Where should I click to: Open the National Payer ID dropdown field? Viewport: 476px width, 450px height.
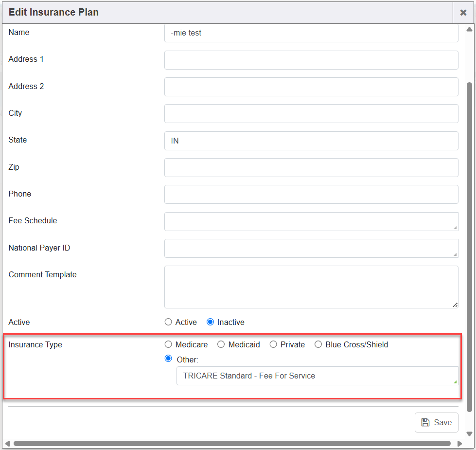(x=311, y=248)
